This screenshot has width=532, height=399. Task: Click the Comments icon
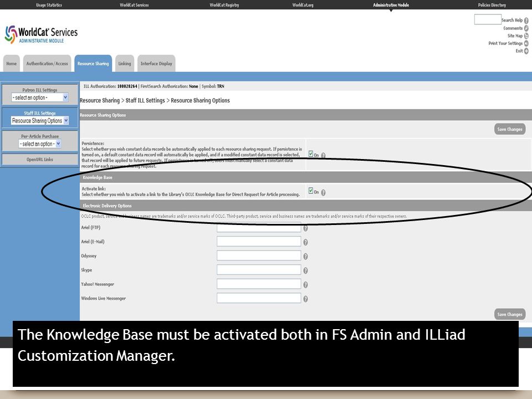point(526,28)
